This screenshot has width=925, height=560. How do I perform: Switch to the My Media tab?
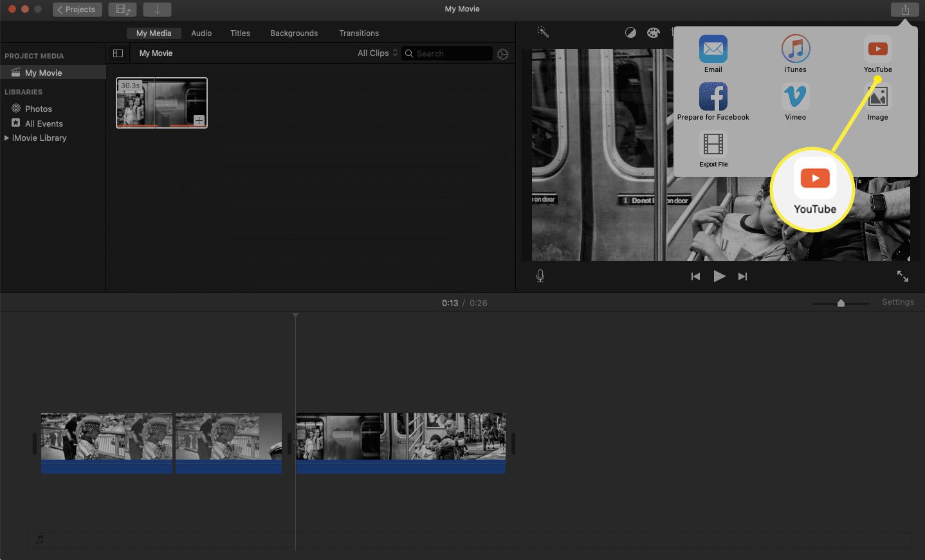pyautogui.click(x=154, y=33)
